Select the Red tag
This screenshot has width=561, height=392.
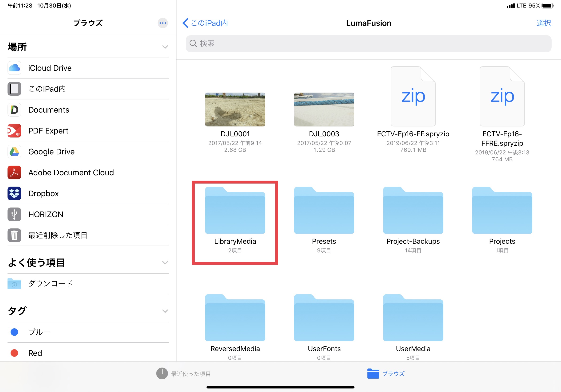pos(35,353)
